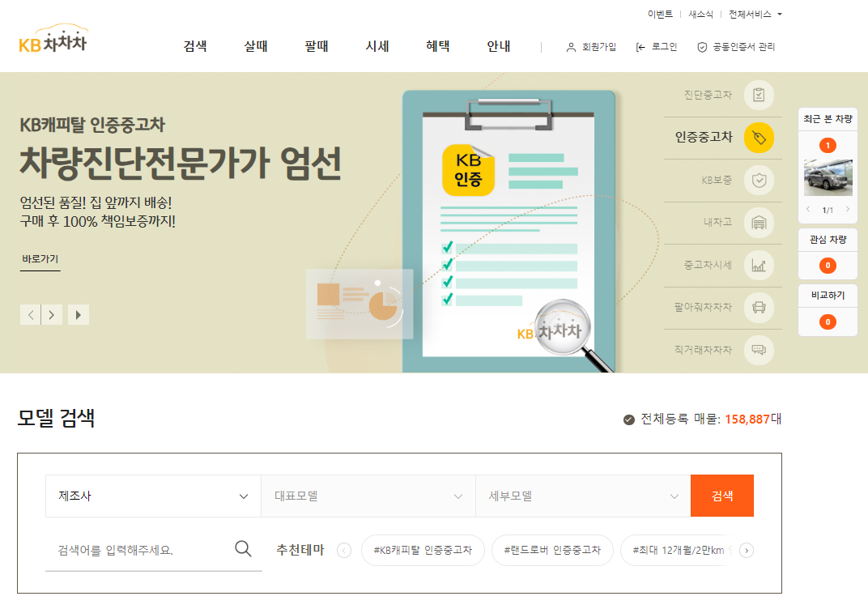Open 공동인증서 관리

coord(736,47)
